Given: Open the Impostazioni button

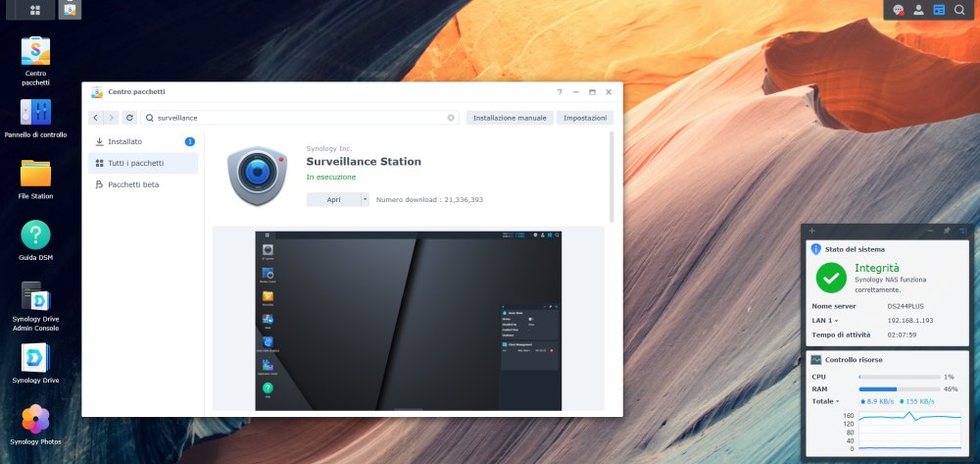Looking at the screenshot, I should click(585, 118).
